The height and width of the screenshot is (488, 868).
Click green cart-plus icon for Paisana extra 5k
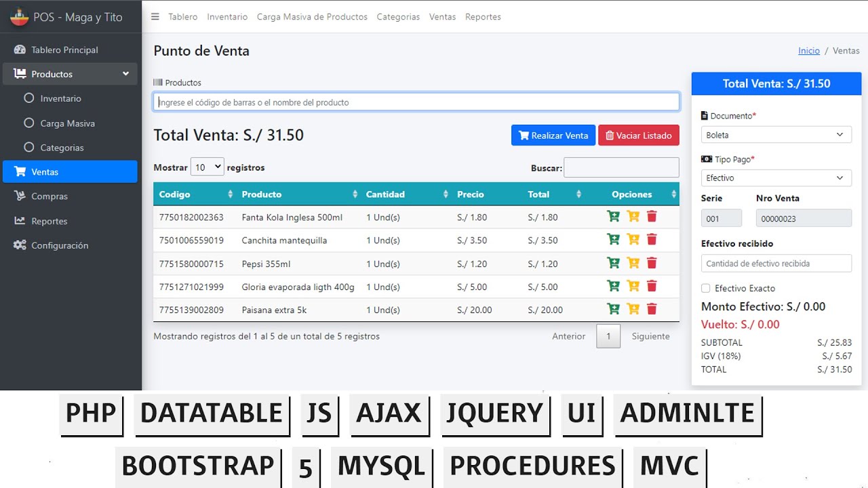[x=613, y=309]
